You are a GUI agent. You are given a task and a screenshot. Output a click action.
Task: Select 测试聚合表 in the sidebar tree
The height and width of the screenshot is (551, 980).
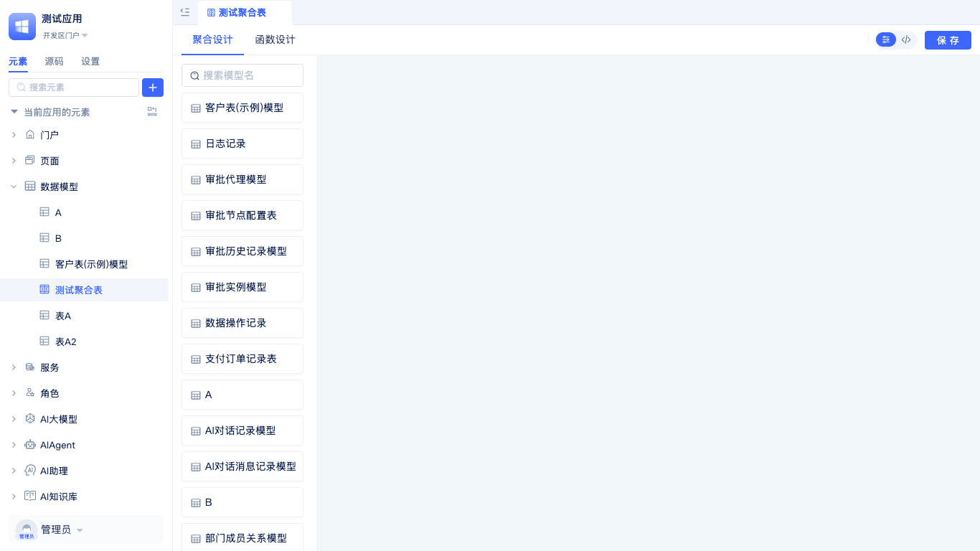pos(84,290)
